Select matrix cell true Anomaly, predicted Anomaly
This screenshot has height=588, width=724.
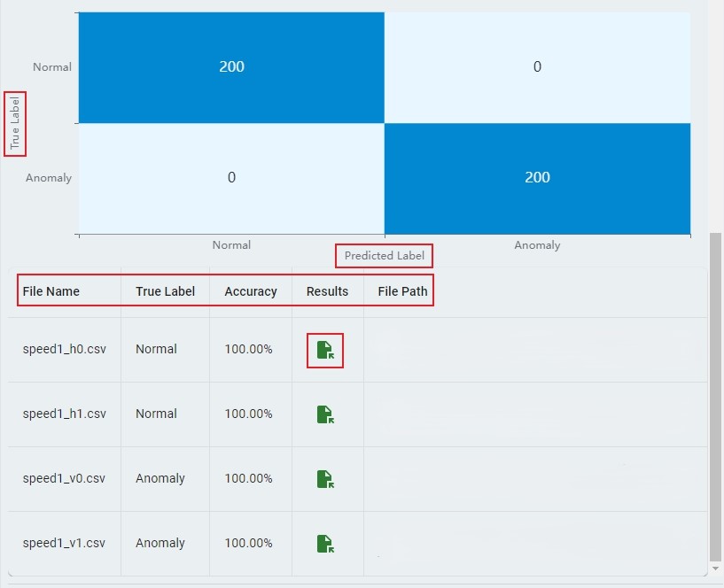tap(537, 178)
